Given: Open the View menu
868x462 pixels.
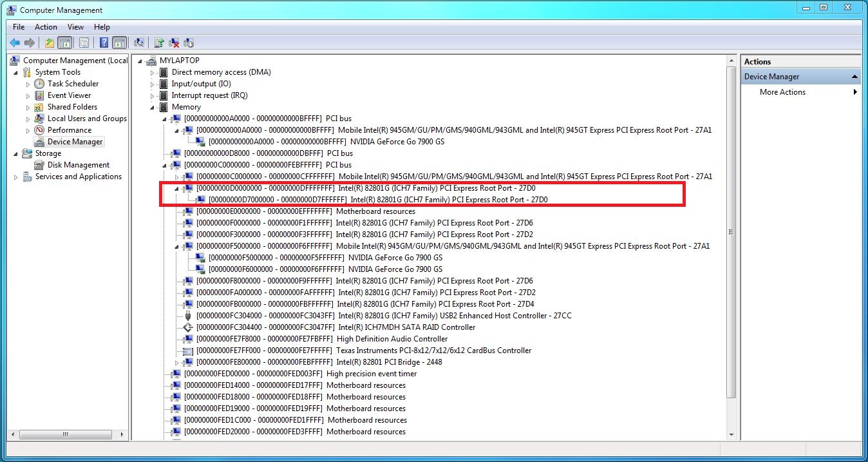Looking at the screenshot, I should (x=75, y=27).
